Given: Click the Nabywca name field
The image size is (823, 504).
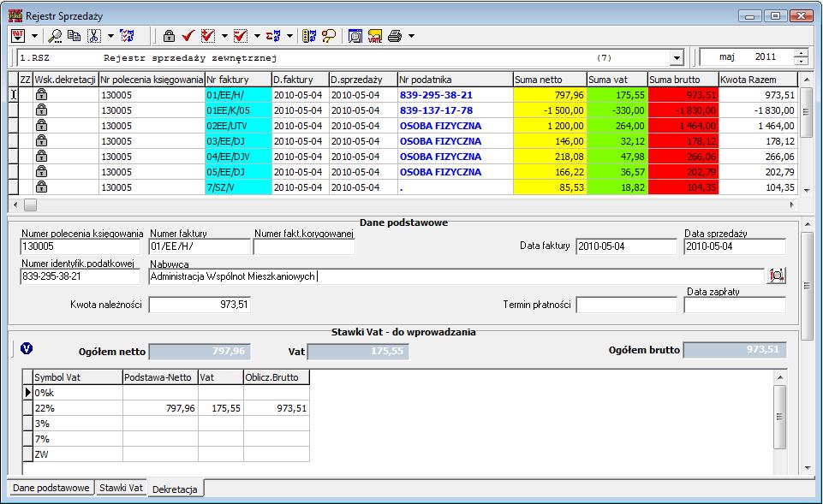Looking at the screenshot, I should (x=456, y=276).
